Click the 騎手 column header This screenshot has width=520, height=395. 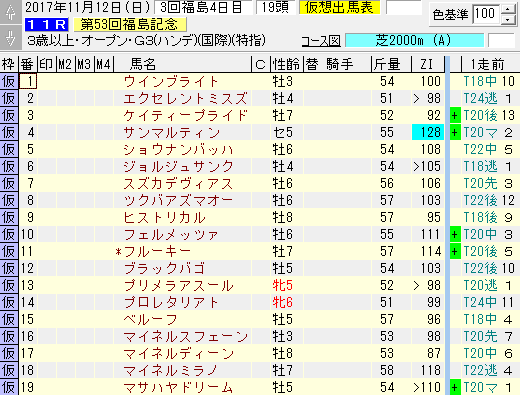point(339,64)
